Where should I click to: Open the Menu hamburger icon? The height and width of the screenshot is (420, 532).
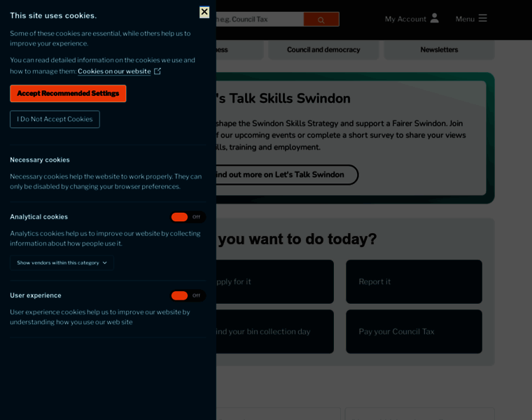[x=482, y=18]
